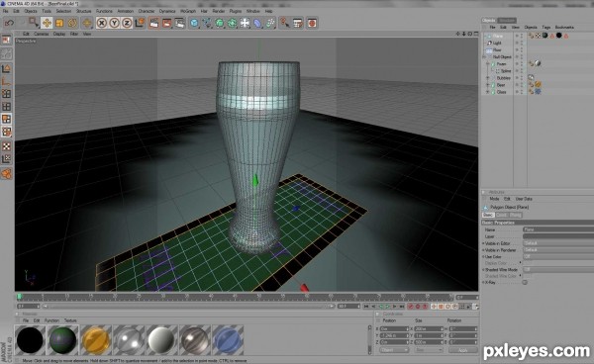Open the Objects menu in main menu bar
Viewport: 594px width, 364px height.
(31, 11)
